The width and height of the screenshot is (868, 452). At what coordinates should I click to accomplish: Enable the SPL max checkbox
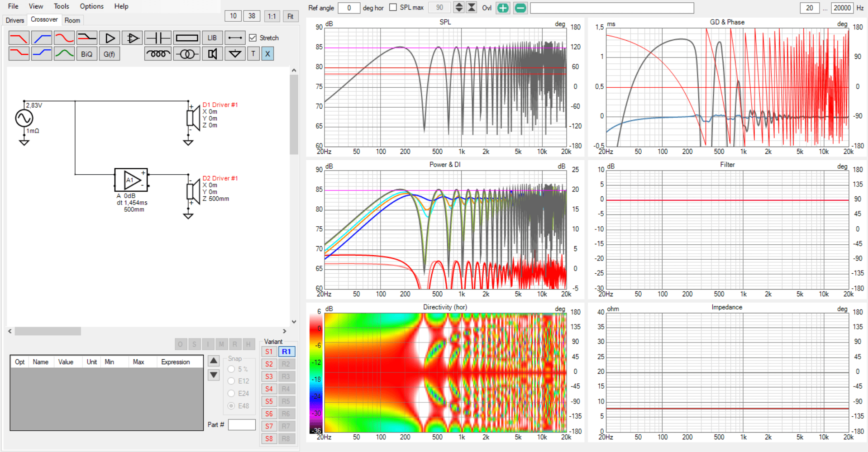pos(393,7)
